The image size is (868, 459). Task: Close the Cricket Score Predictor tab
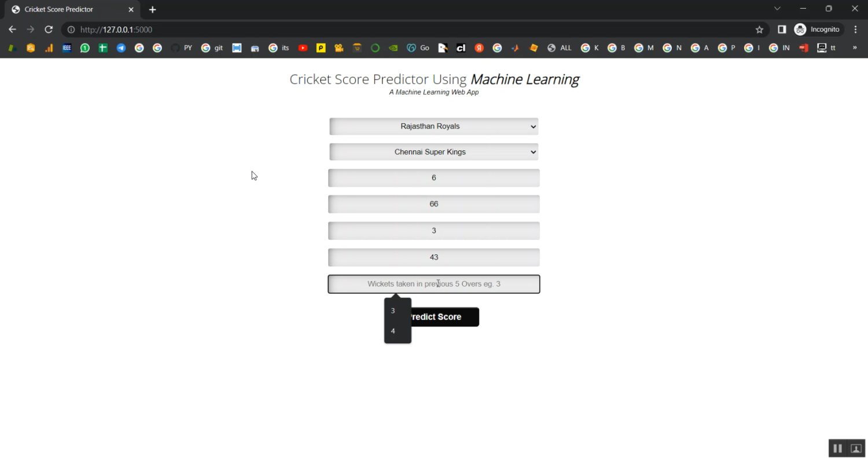point(131,10)
